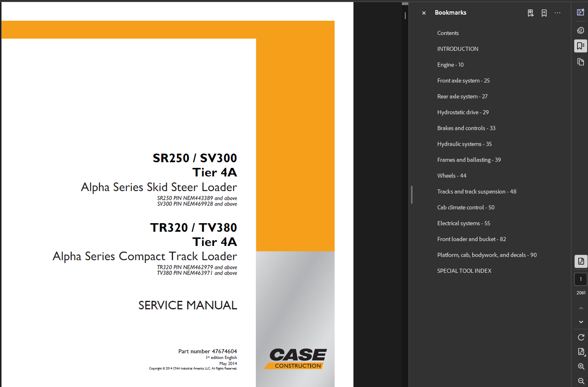Toggle the Bookmarks sidebar icon

point(581,46)
